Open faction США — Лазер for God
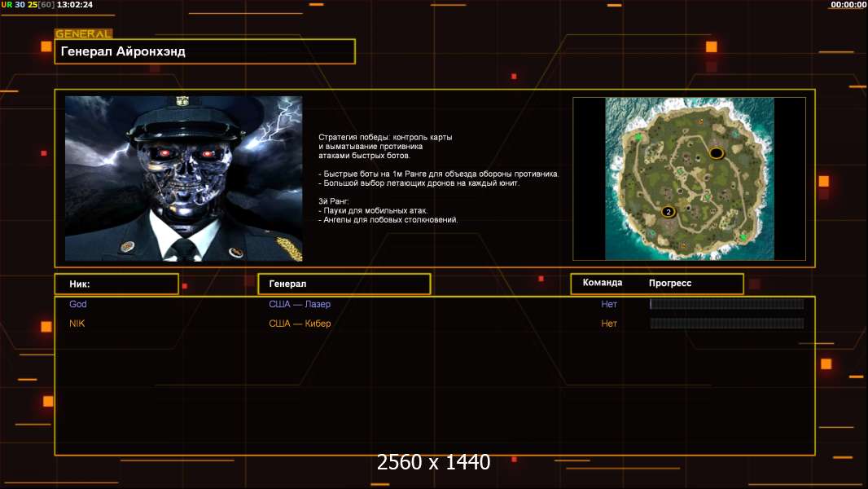The width and height of the screenshot is (868, 489). click(x=300, y=304)
